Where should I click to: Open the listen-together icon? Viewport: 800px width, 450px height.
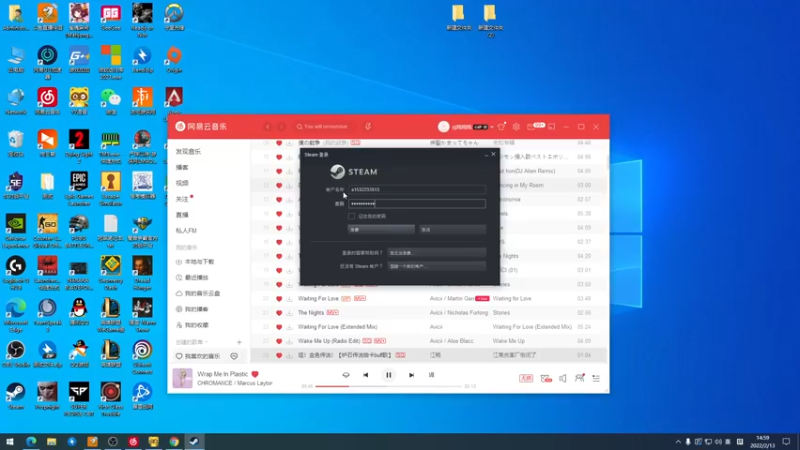(x=580, y=378)
